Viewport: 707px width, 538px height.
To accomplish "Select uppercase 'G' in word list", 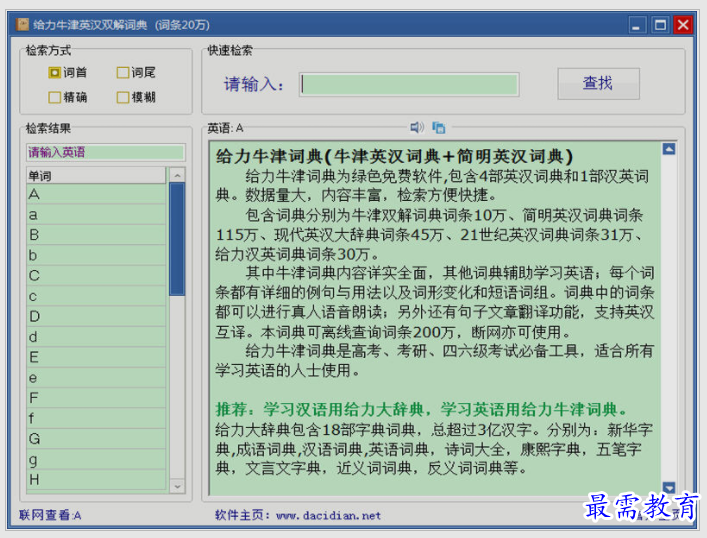I will (x=96, y=439).
